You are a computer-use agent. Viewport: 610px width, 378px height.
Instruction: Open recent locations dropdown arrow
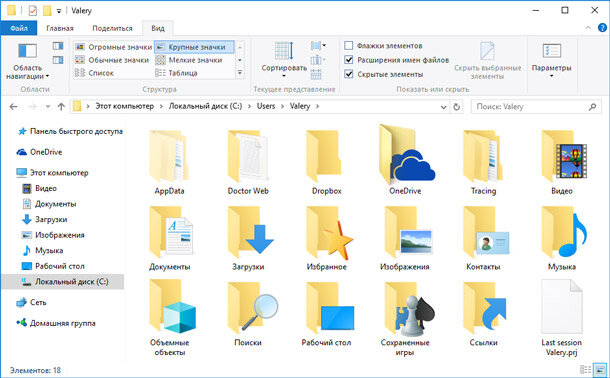click(x=47, y=106)
